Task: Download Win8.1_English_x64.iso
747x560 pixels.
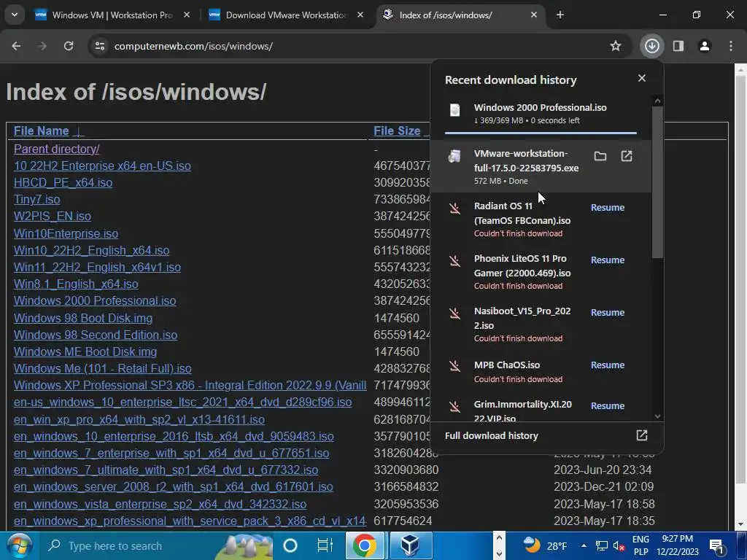Action: pos(76,284)
